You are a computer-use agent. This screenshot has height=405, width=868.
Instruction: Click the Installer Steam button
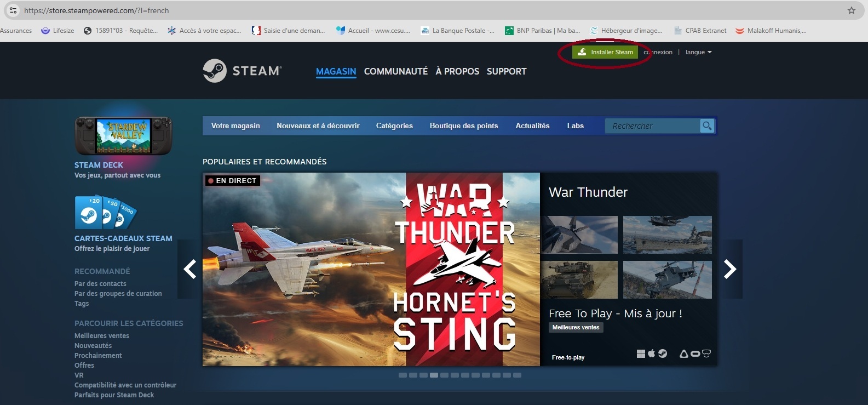[x=605, y=52]
